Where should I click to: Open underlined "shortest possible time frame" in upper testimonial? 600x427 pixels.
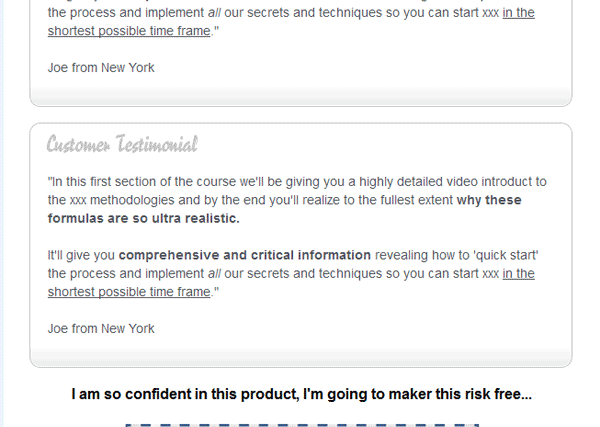(x=129, y=31)
